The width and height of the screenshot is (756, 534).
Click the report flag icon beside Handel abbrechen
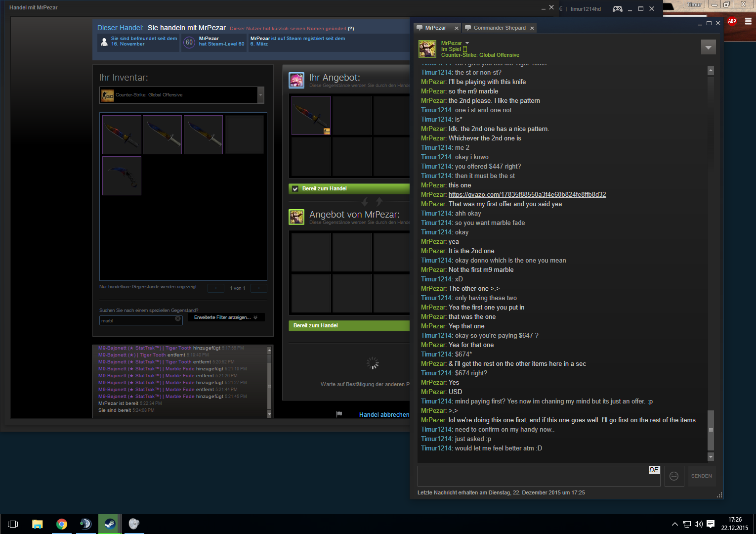pyautogui.click(x=339, y=414)
